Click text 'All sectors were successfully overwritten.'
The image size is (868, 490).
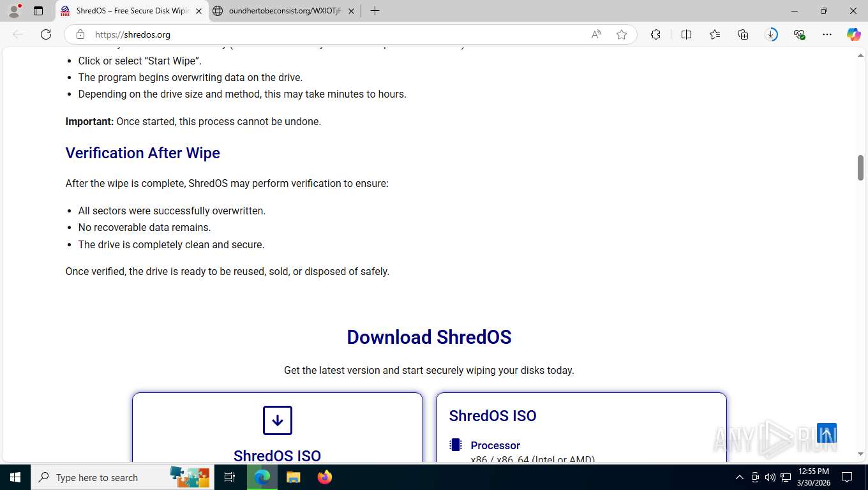point(172,211)
